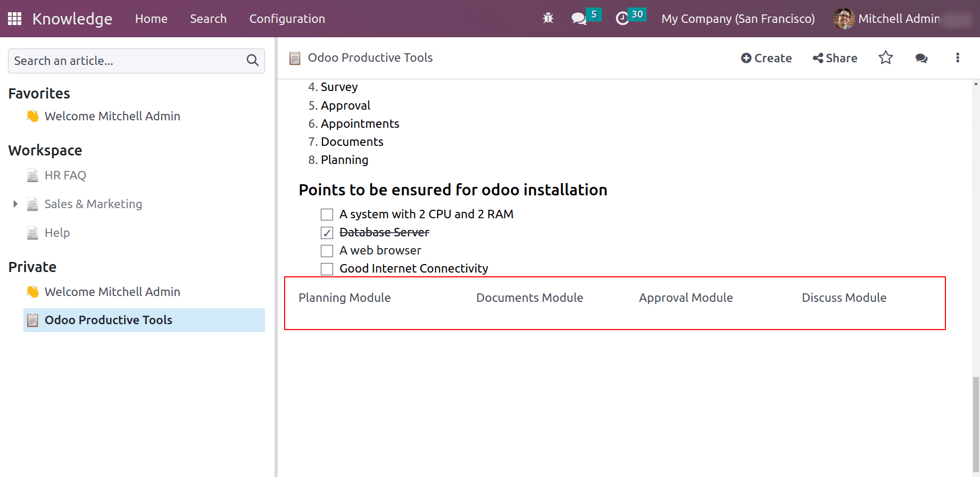Viewport: 980px width, 477px height.
Task: Click the search magnifier icon
Action: coord(253,61)
